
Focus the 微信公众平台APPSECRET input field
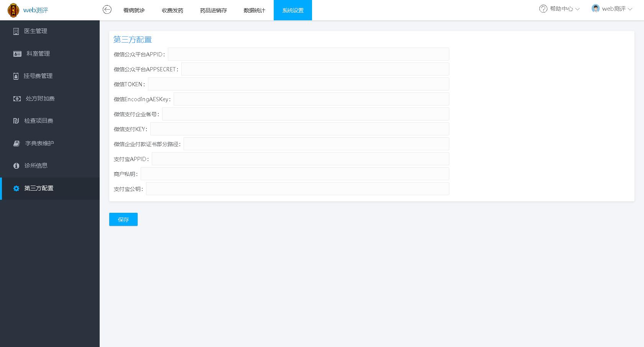(x=315, y=69)
